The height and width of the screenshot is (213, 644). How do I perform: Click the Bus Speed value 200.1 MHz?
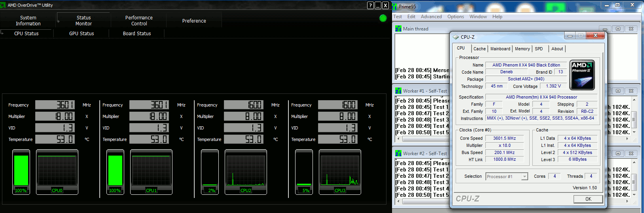(x=504, y=152)
